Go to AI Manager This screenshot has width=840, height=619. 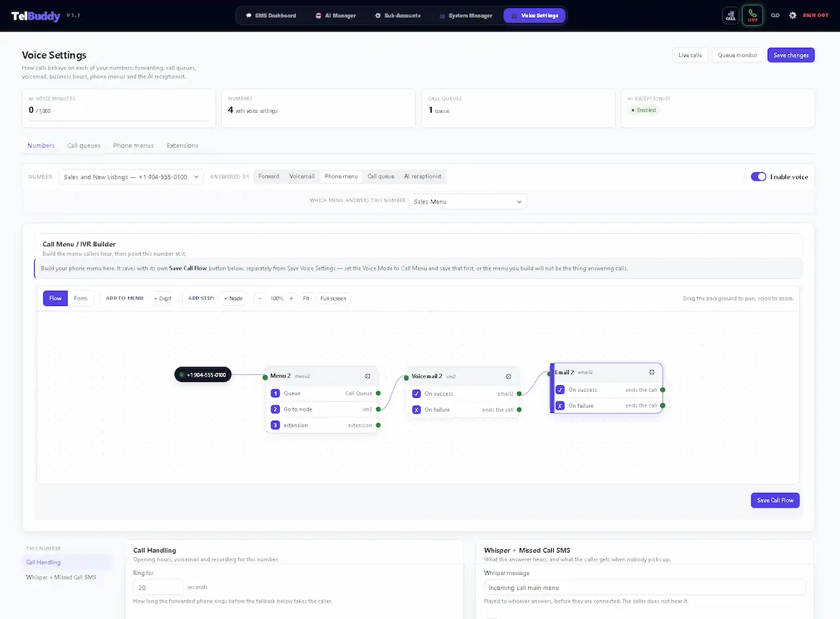(x=336, y=15)
